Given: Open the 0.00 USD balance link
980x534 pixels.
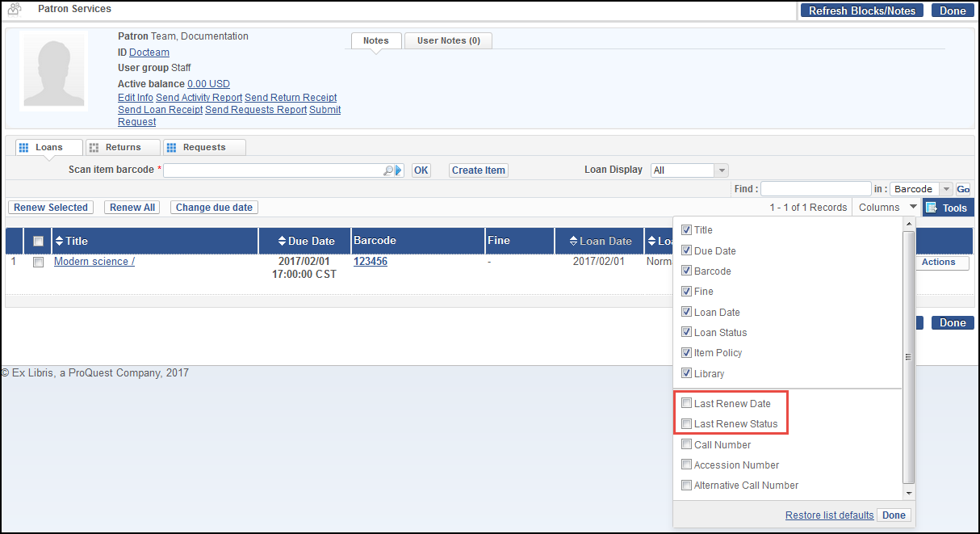Looking at the screenshot, I should tap(208, 84).
